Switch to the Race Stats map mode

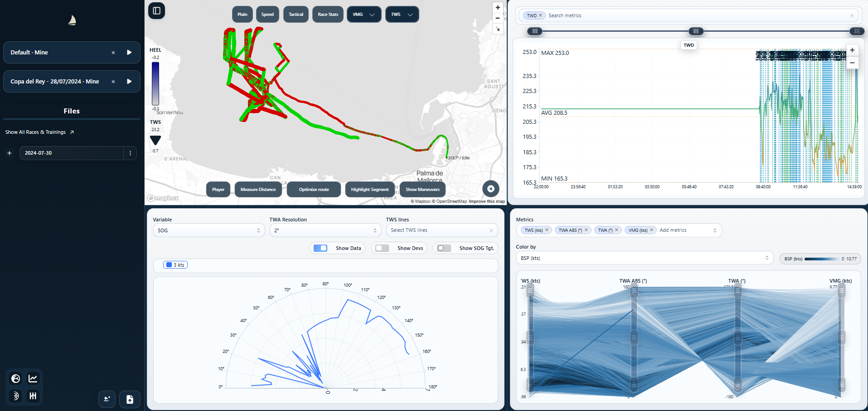328,15
